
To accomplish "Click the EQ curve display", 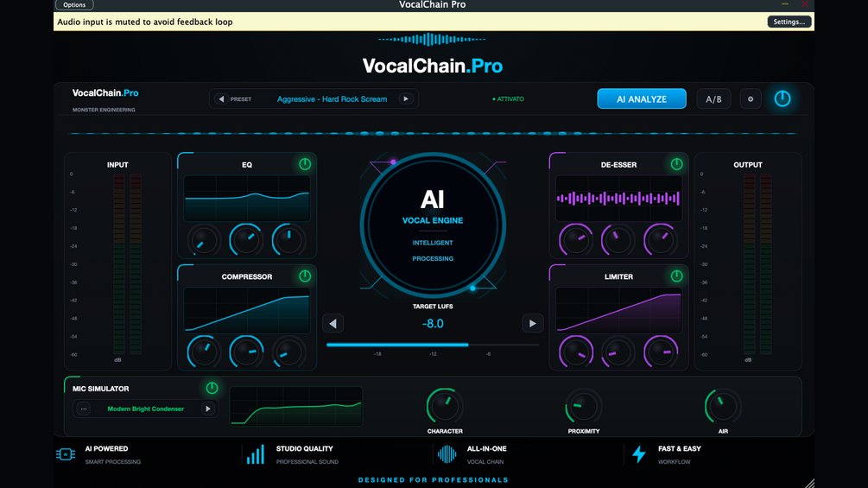I will pos(247,199).
